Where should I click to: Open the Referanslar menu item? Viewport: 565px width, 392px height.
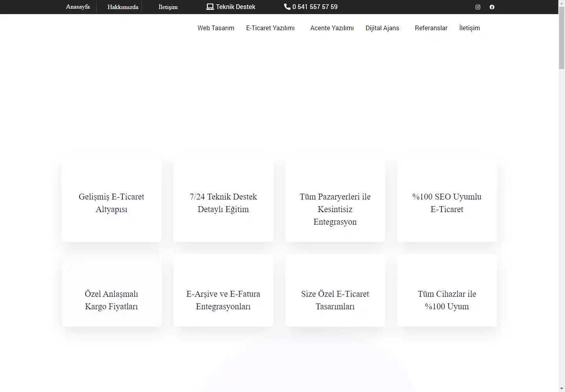(x=431, y=28)
